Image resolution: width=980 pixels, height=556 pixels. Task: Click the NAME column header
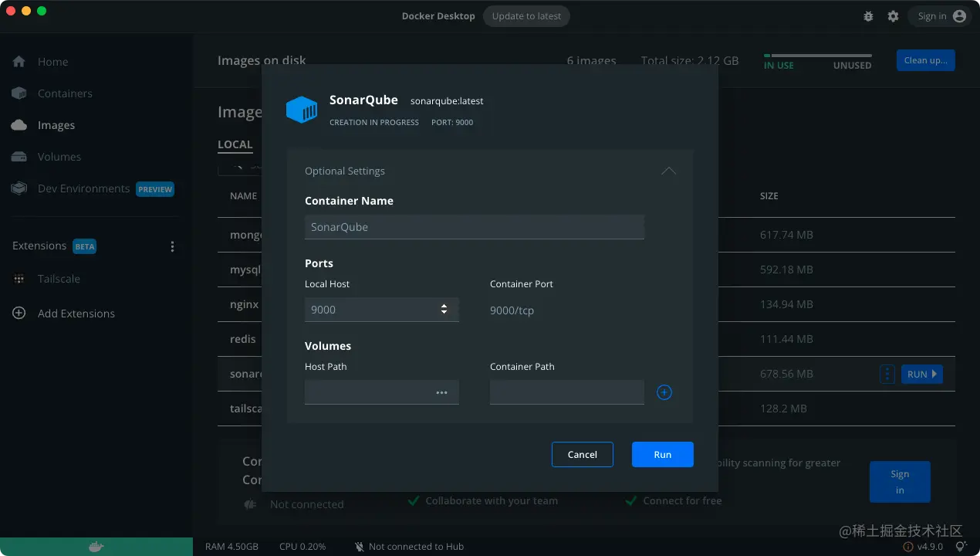[243, 196]
